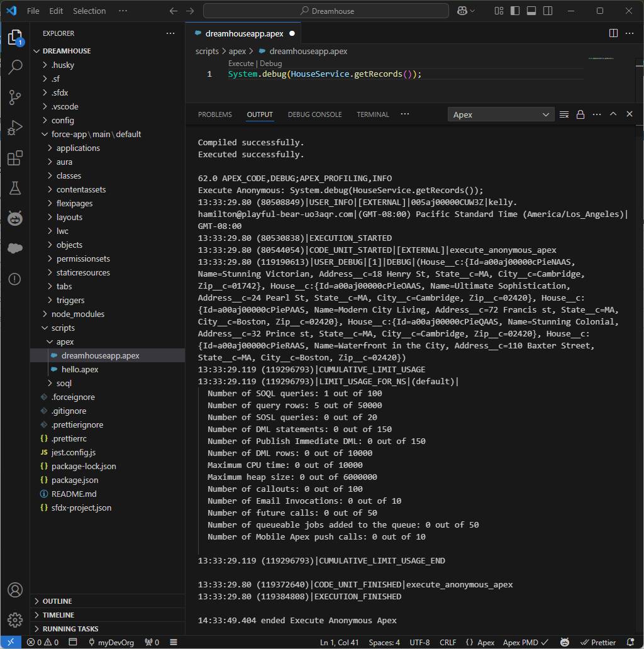Open Manage gear icon
The width and height of the screenshot is (644, 649).
[x=15, y=620]
